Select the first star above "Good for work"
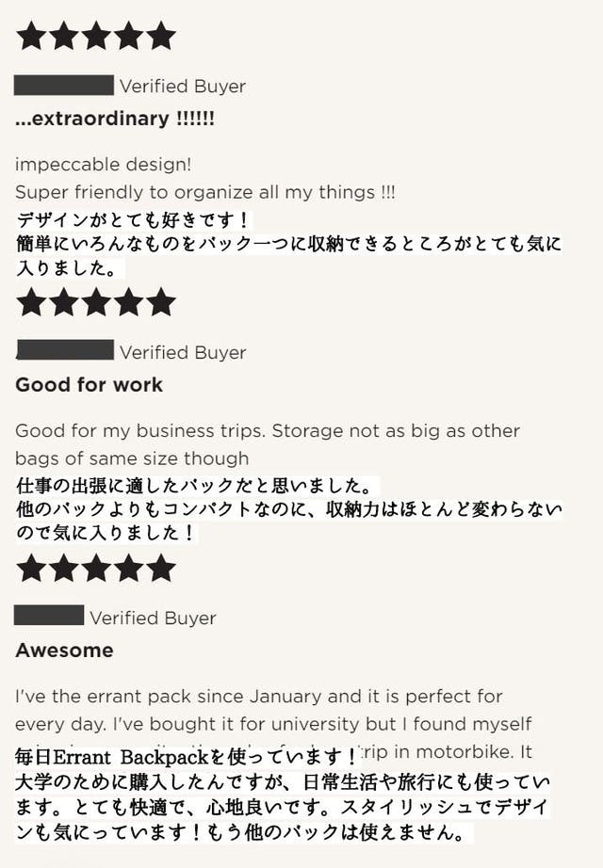Image resolution: width=603 pixels, height=868 pixels. pos(31,302)
